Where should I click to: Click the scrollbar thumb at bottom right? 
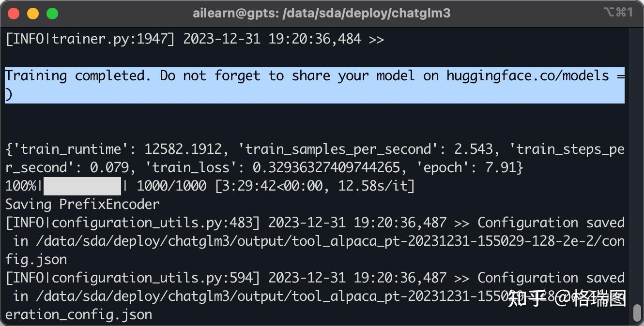637,312
